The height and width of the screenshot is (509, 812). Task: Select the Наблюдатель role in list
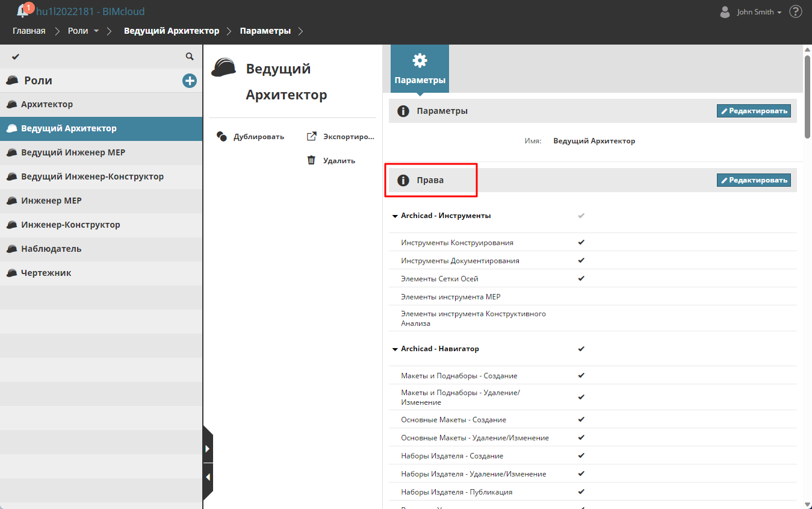(x=51, y=249)
